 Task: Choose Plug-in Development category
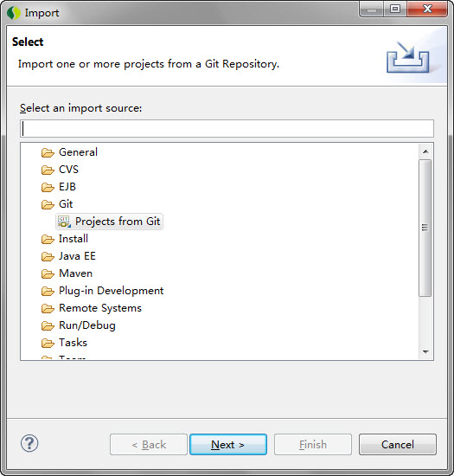tap(111, 291)
